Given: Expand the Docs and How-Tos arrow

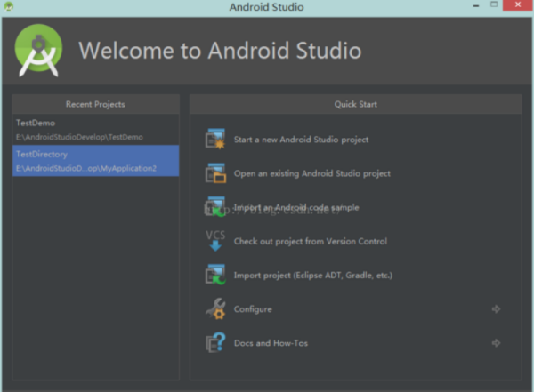Looking at the screenshot, I should [x=496, y=343].
